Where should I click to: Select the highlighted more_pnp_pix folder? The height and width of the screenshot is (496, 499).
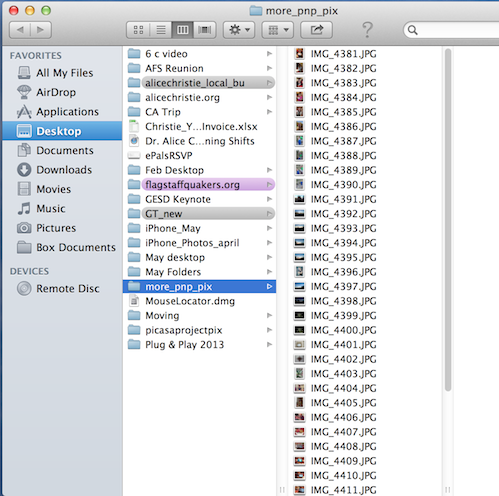[x=199, y=286]
